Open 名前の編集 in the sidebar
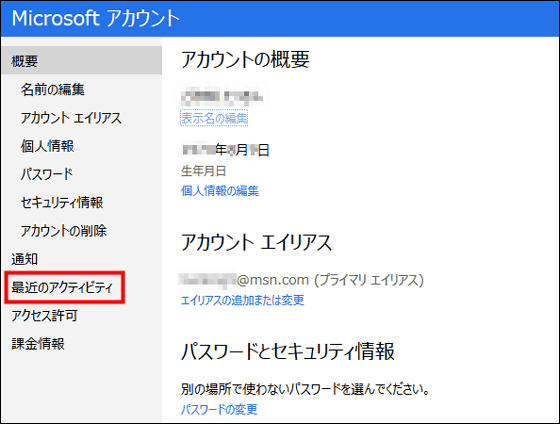 click(52, 89)
